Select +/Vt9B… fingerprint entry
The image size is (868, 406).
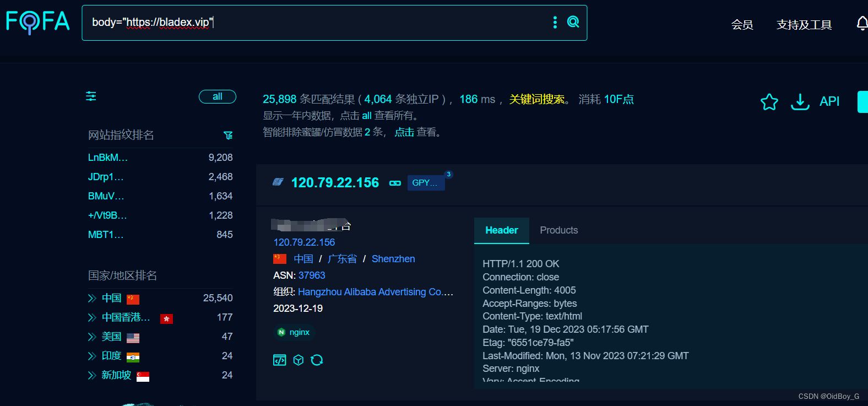[107, 215]
